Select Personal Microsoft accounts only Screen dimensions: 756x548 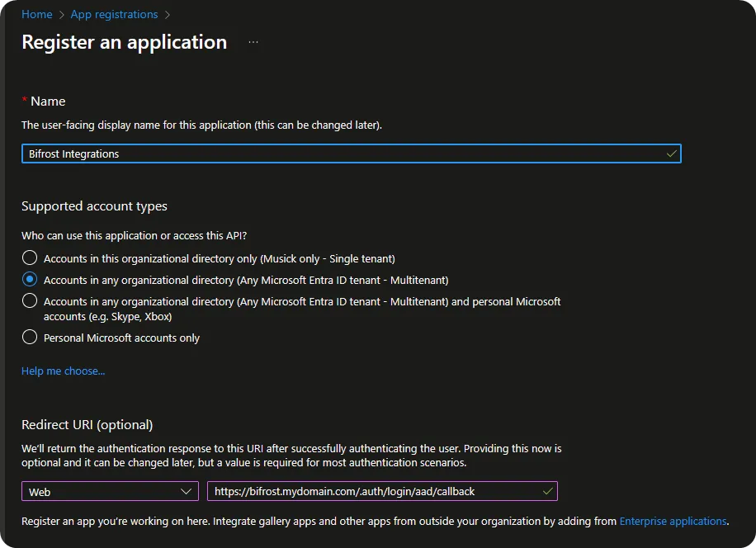pyautogui.click(x=30, y=337)
